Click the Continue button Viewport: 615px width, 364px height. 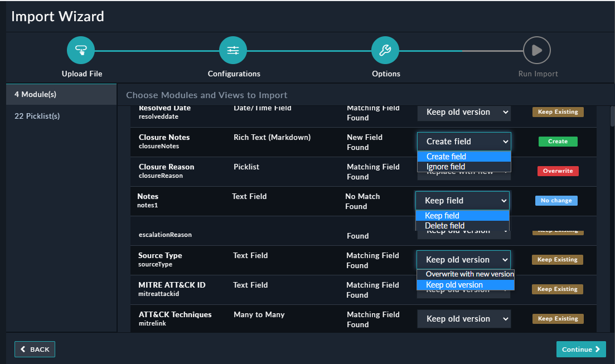[581, 349]
